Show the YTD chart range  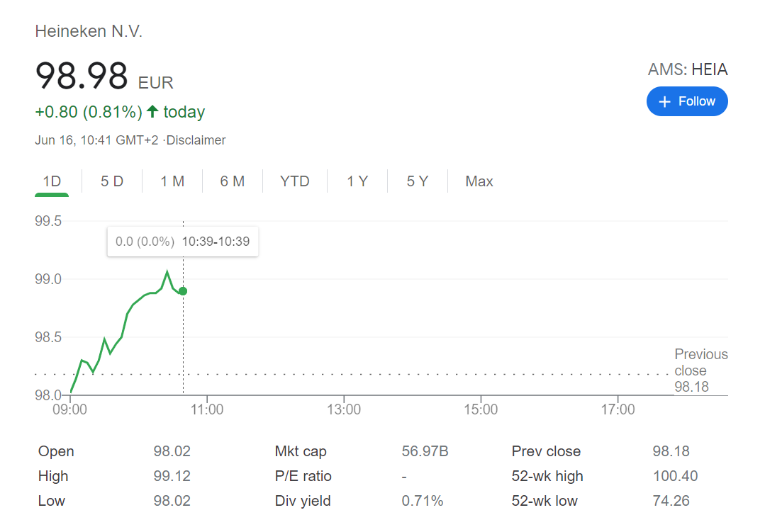click(295, 181)
